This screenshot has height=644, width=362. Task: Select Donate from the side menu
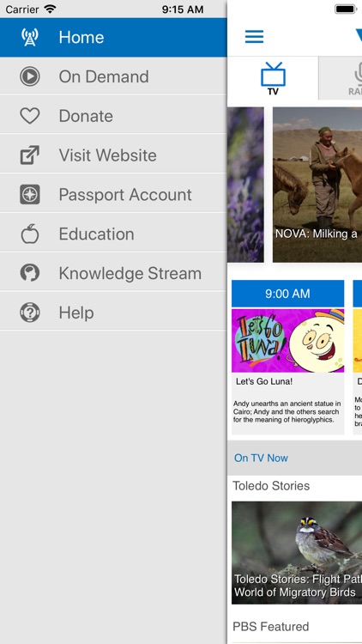113,116
